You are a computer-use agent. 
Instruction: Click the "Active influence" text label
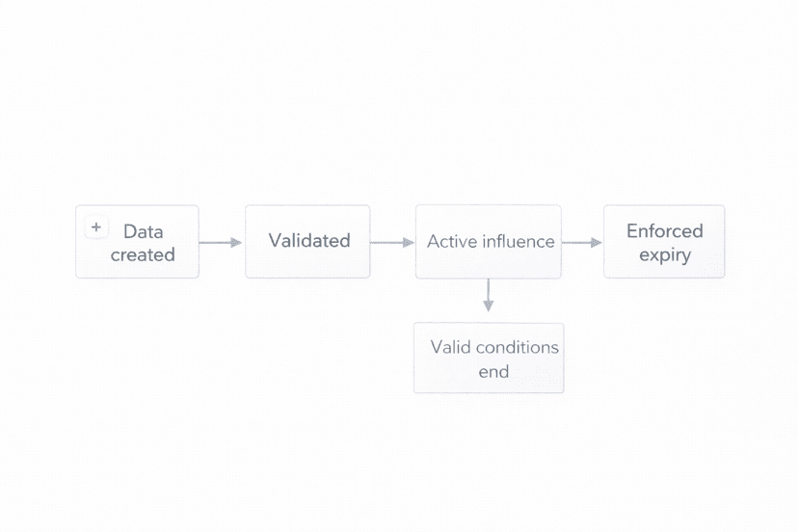coord(491,241)
